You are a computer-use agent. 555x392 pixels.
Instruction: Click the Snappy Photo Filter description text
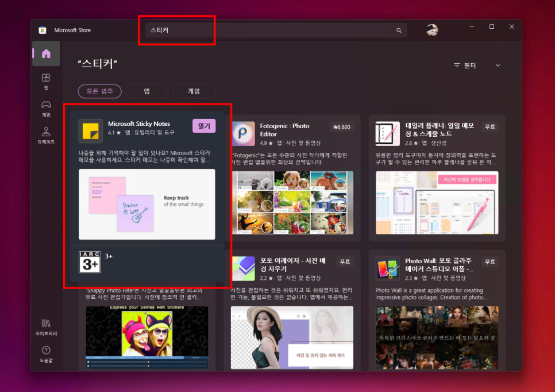(x=145, y=294)
